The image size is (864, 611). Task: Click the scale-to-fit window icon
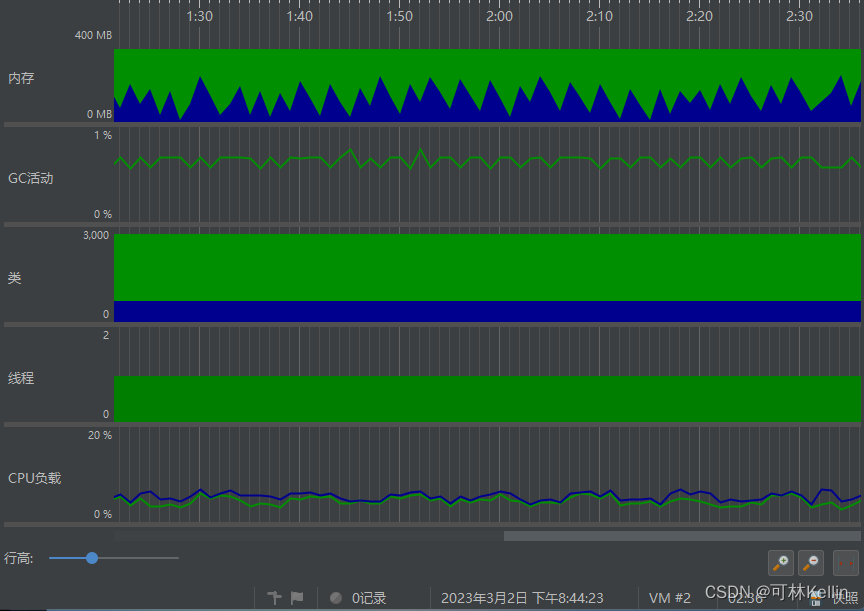pos(846,563)
